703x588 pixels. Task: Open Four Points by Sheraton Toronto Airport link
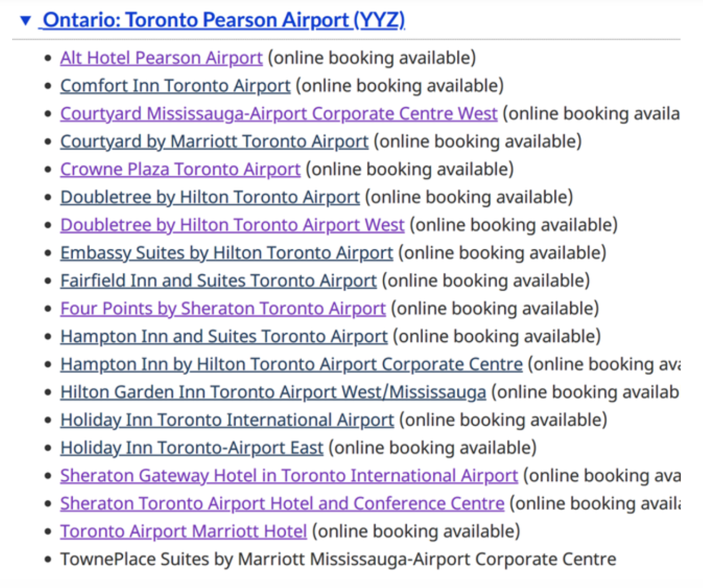pos(223,309)
